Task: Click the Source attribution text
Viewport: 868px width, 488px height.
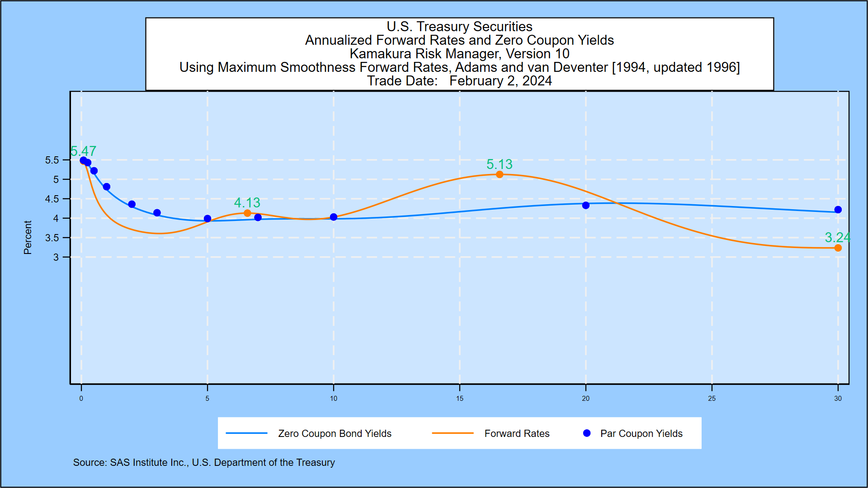Action: point(204,463)
